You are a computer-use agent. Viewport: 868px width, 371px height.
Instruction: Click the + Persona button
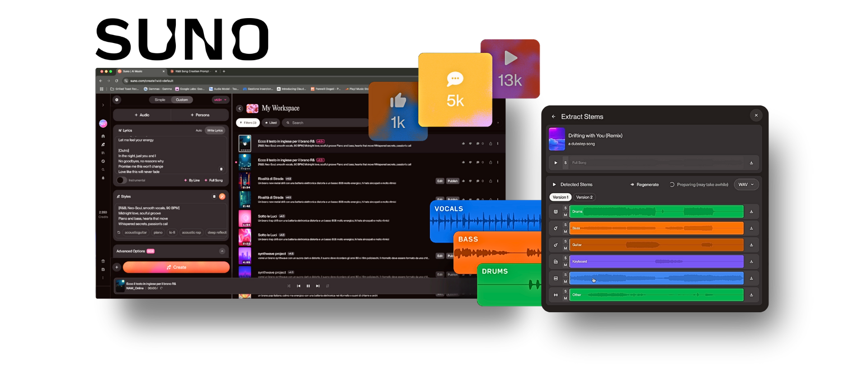coord(200,115)
